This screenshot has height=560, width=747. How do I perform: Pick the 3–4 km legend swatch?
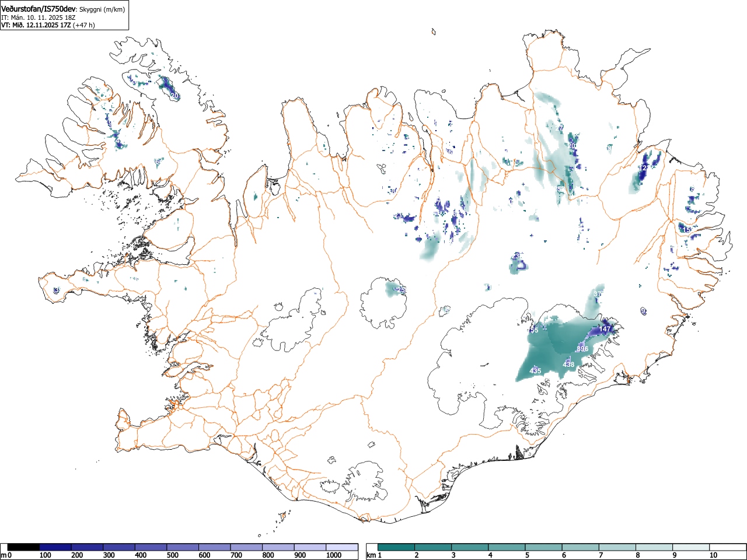click(x=470, y=547)
